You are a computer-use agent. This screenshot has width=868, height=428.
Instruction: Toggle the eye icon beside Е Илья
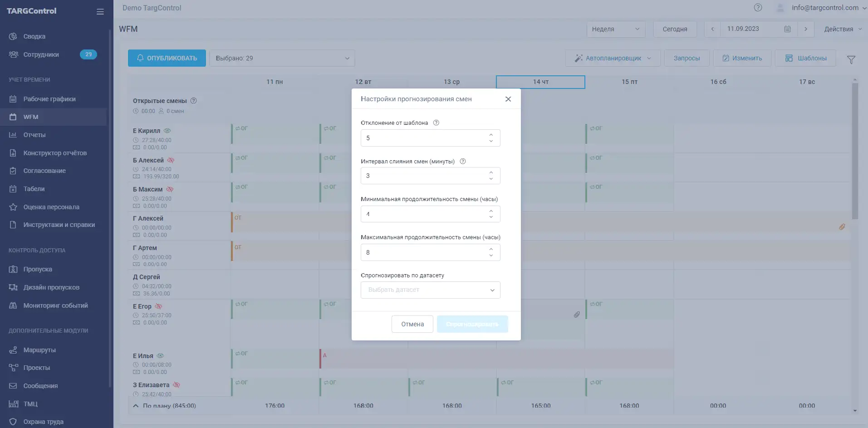[x=160, y=356]
